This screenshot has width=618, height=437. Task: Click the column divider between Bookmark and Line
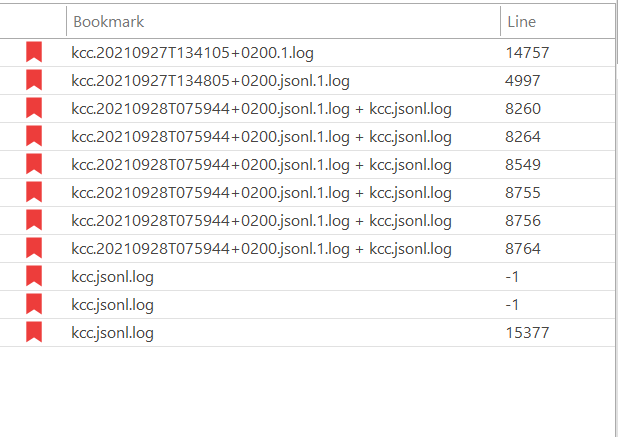coord(501,21)
